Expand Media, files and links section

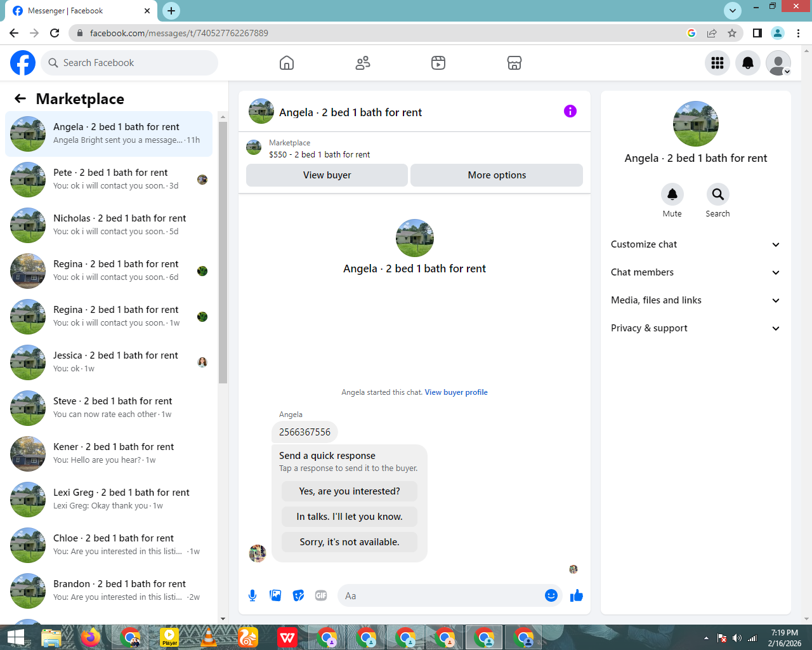click(x=696, y=300)
